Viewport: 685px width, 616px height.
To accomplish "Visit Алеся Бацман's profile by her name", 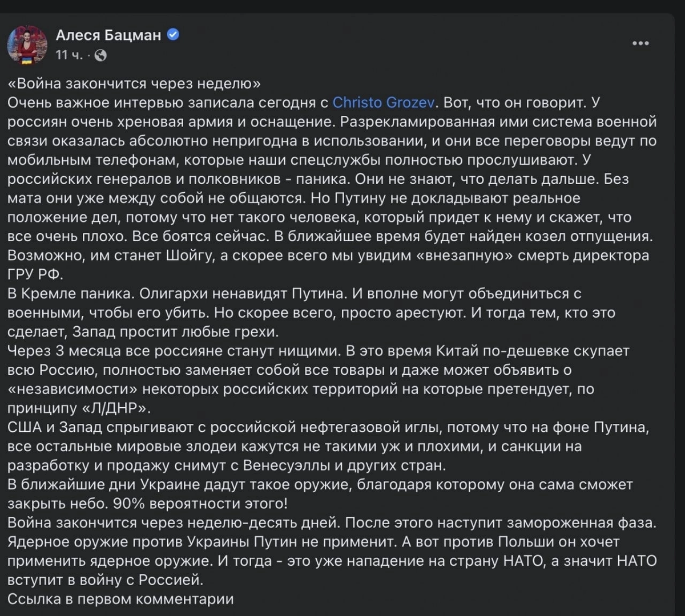I will pyautogui.click(x=108, y=34).
